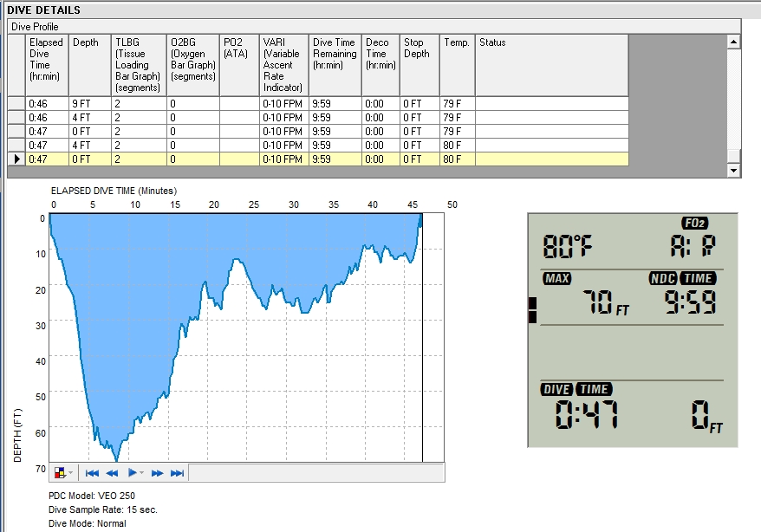761x532 pixels.
Task: Click the 0:46 elapsed time in the 9 FT row
Action: (x=47, y=103)
